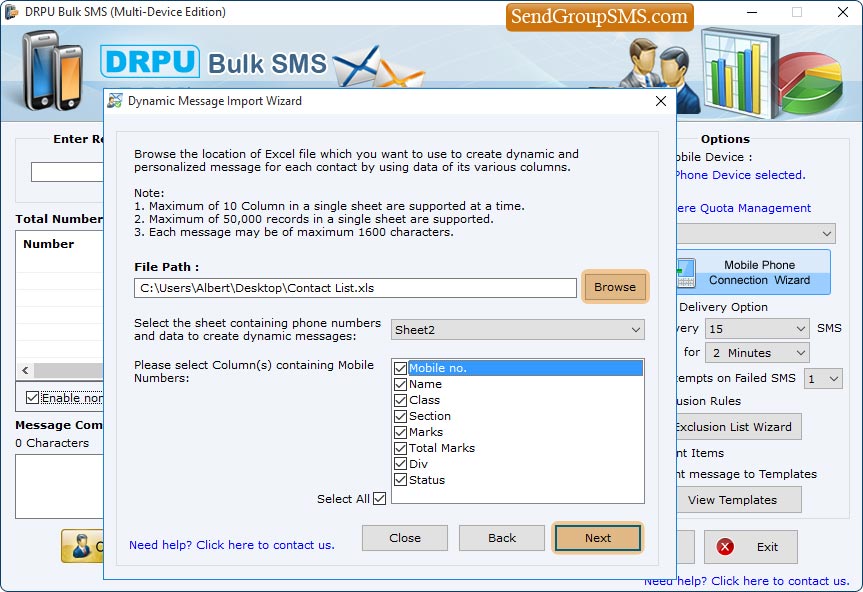The height and width of the screenshot is (592, 863).
Task: Uncheck the Mobile no. column checkbox
Action: coord(401,368)
